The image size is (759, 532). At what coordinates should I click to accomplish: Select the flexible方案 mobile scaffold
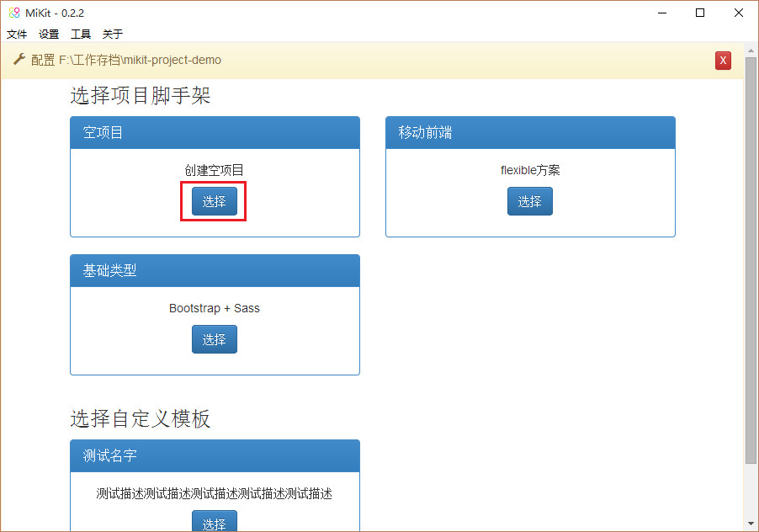529,201
